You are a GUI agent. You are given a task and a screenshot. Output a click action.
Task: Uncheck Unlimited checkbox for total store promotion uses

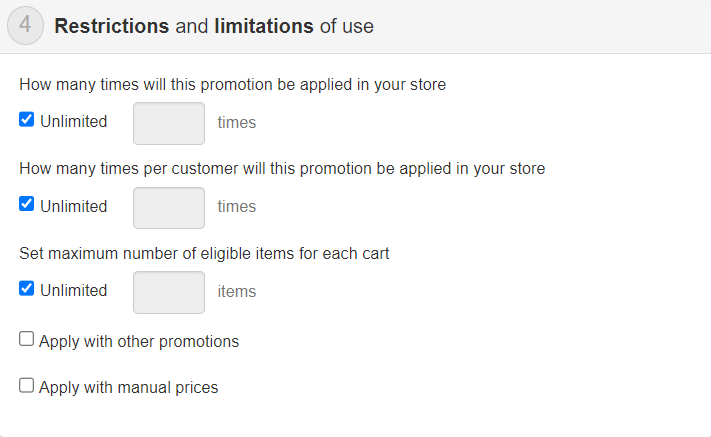tap(27, 121)
